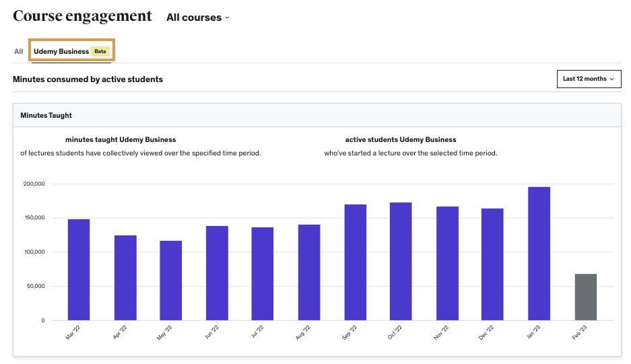The image size is (631, 364).
Task: Pick the Jun '22 bar in chart
Action: point(217,273)
